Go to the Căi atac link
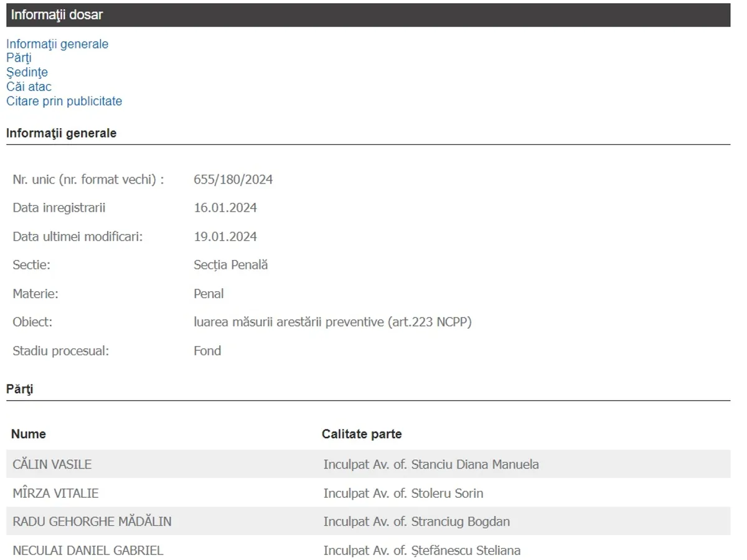 coord(29,87)
